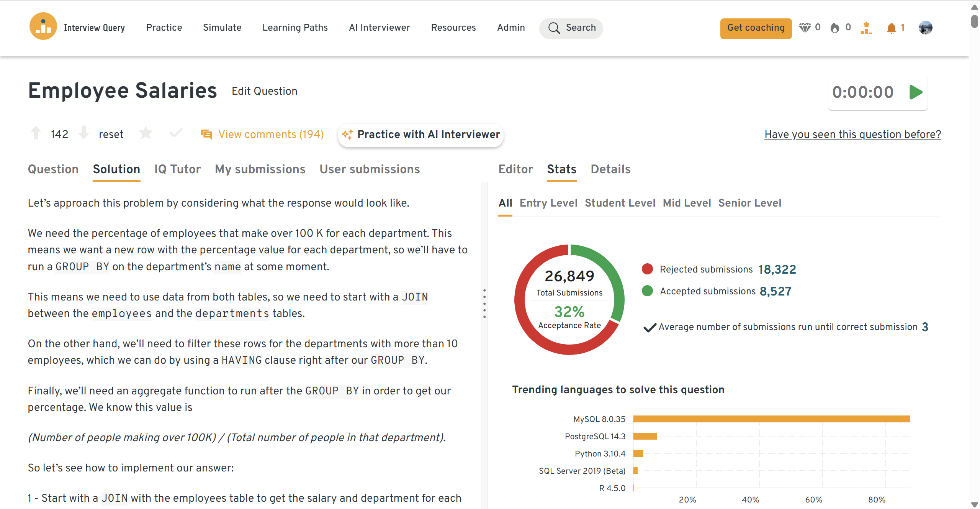Mark question complete with checkmark icon
980x509 pixels.
[175, 133]
